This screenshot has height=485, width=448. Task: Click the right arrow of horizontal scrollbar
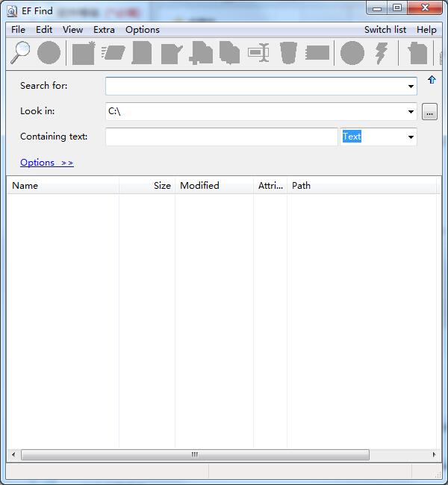434,454
